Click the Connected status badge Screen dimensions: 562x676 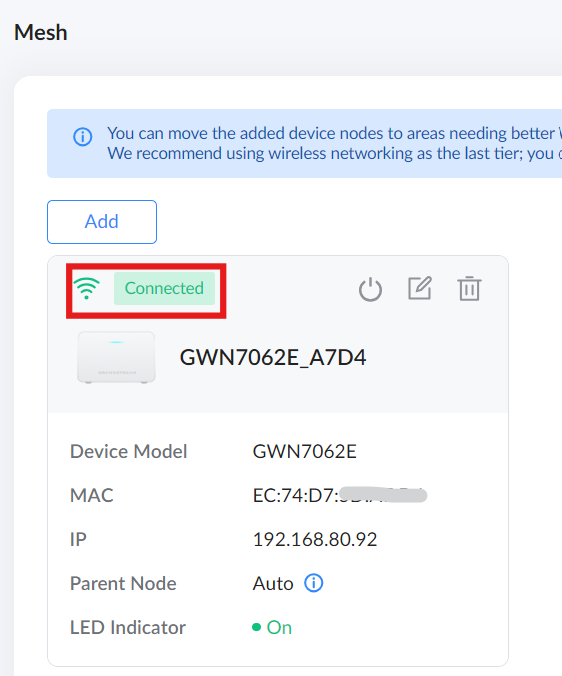tap(164, 288)
